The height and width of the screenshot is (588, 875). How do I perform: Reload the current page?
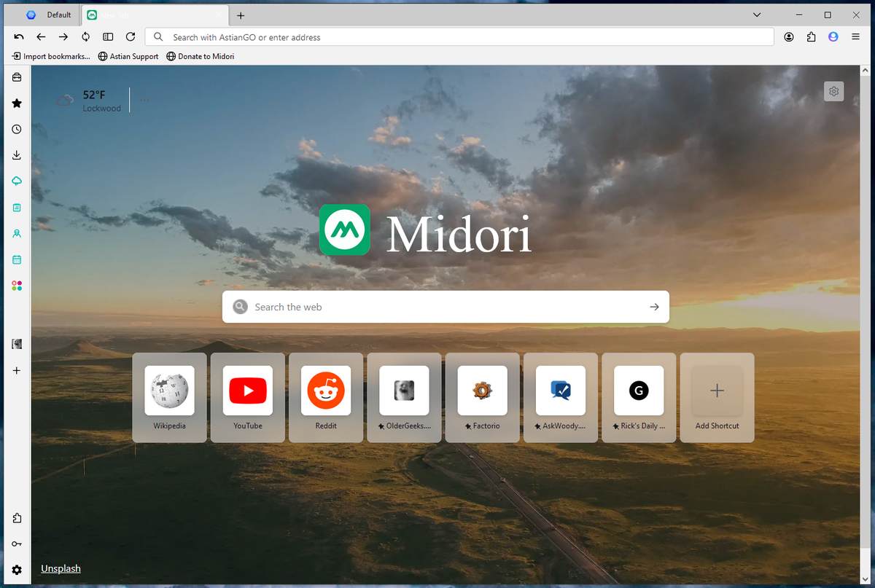coord(131,37)
